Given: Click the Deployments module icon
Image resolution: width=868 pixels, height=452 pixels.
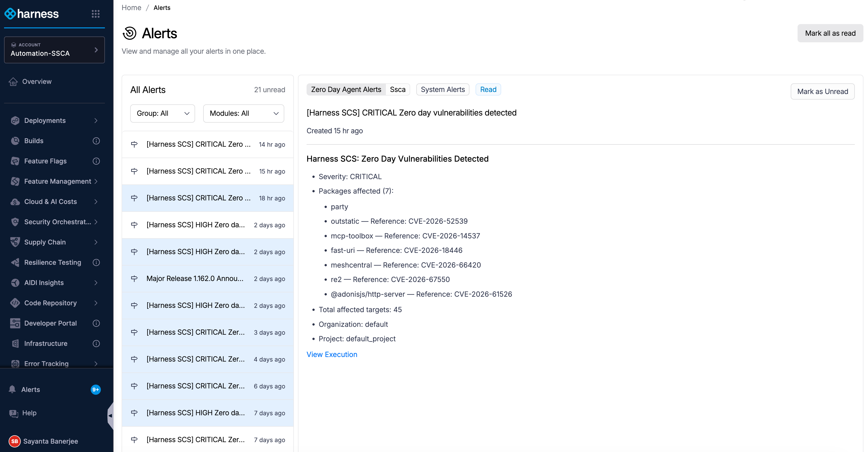Looking at the screenshot, I should click(15, 121).
